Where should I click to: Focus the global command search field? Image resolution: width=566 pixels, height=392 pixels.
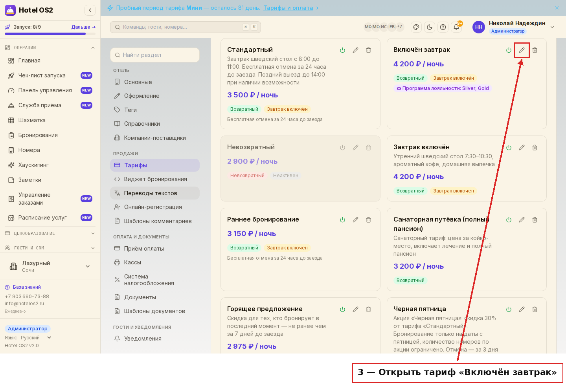pos(186,27)
